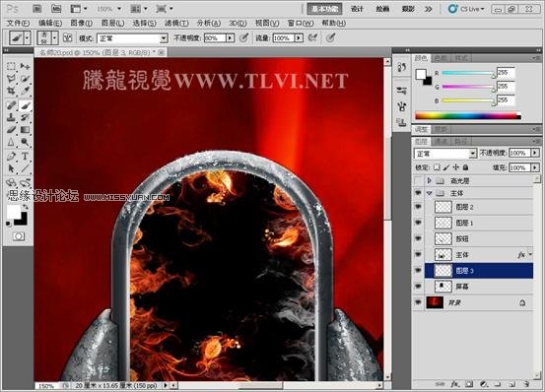Select the History Brush tool

coord(25,117)
